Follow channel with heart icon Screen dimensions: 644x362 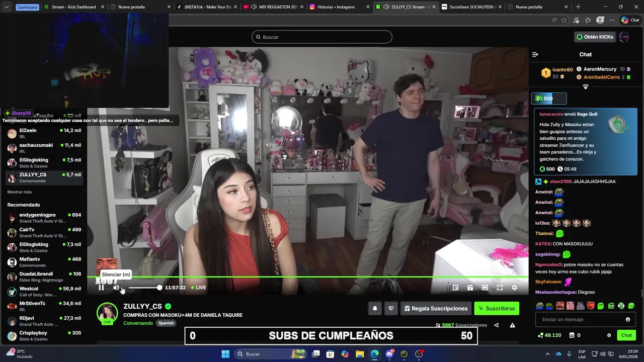tap(391, 309)
